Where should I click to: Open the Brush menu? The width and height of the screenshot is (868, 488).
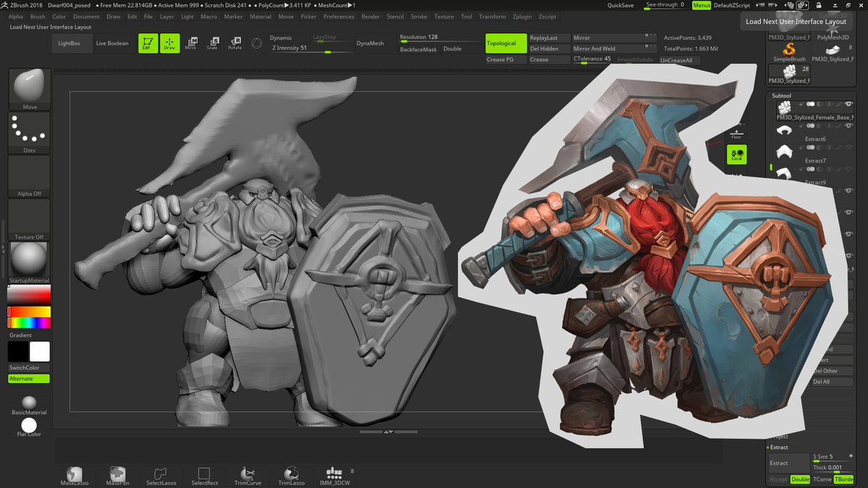pyautogui.click(x=38, y=16)
